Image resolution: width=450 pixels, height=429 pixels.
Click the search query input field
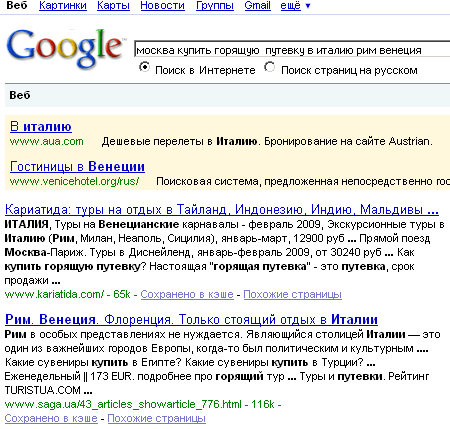[x=292, y=50]
